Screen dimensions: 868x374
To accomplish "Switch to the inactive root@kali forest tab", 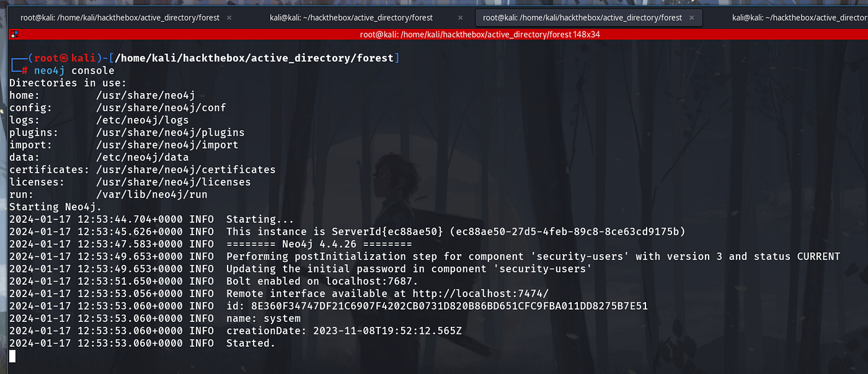I will tap(120, 18).
